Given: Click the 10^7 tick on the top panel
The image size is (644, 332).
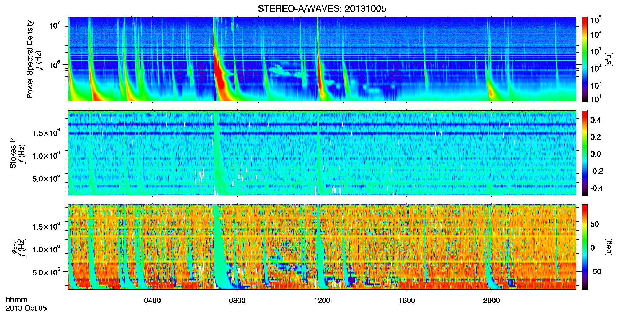Looking at the screenshot, I should click(55, 25).
